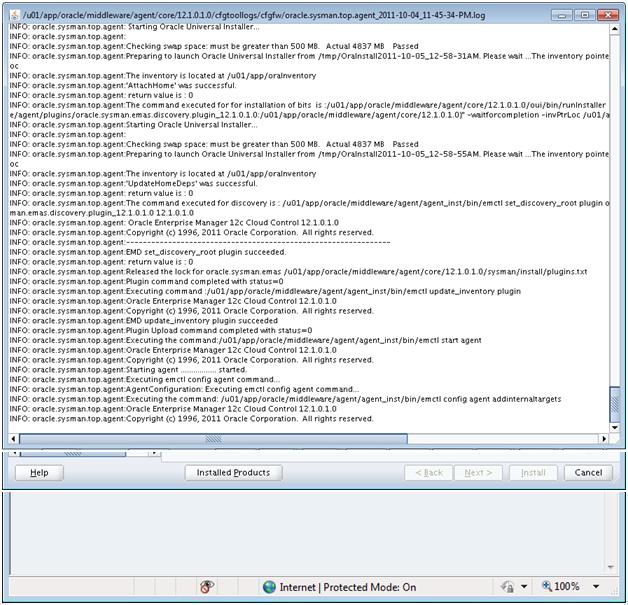Click the right arrow of the installer's small scrollbar
This screenshot has height=605, width=628.
coord(154,454)
